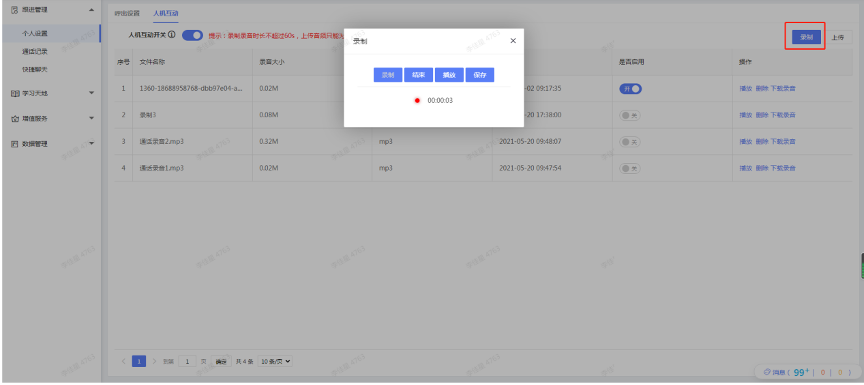Click file name 1360-18688958768-dbb97e04-a...
Image resolution: width=864 pixels, height=385 pixels.
coord(191,89)
